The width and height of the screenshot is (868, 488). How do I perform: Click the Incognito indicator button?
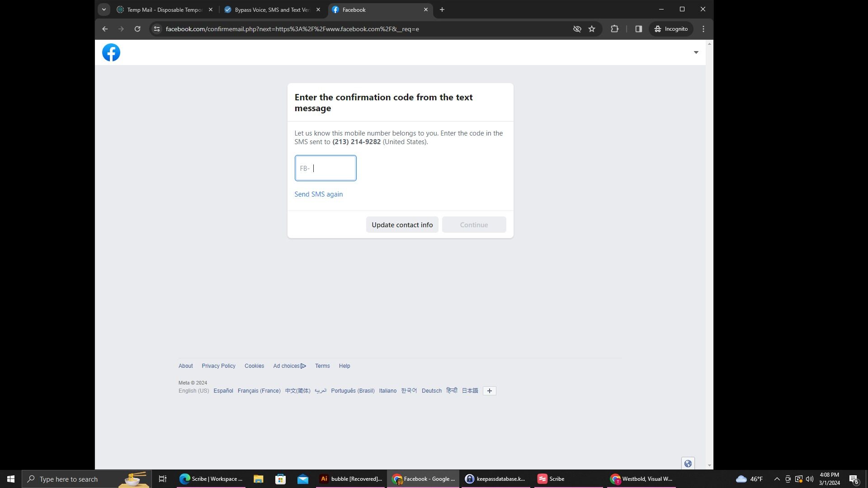[671, 29]
